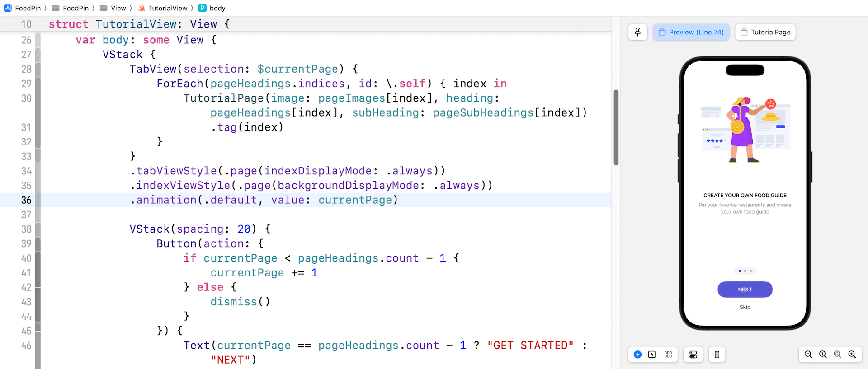Open Canvas Device Settings toggles icon

pyautogui.click(x=693, y=355)
